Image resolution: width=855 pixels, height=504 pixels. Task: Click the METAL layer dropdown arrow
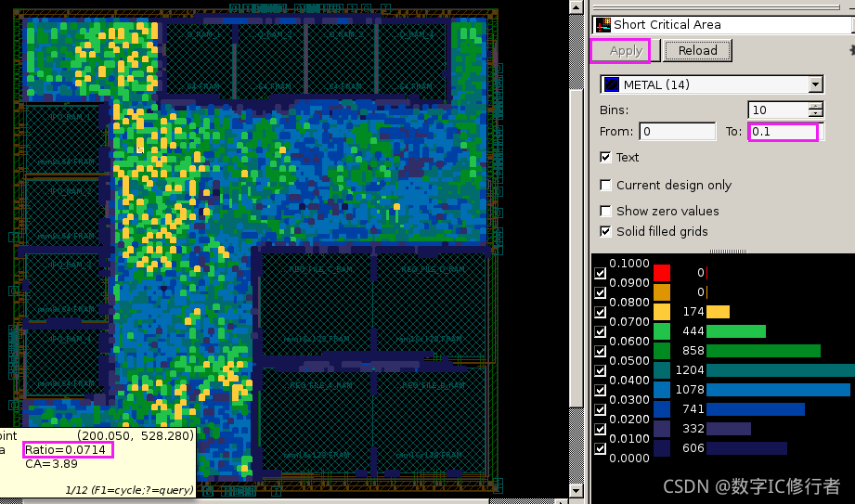click(x=816, y=84)
